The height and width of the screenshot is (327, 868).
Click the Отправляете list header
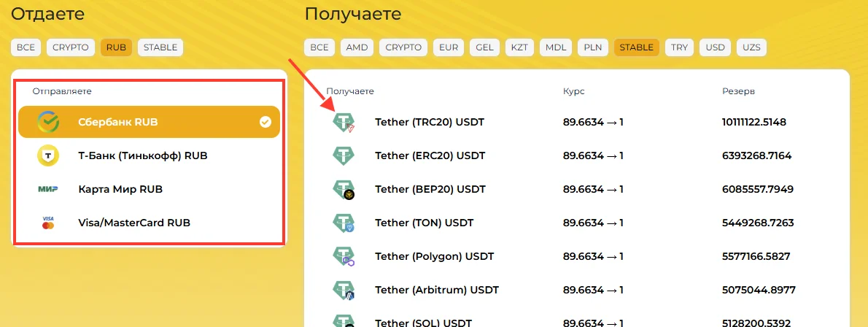click(62, 91)
